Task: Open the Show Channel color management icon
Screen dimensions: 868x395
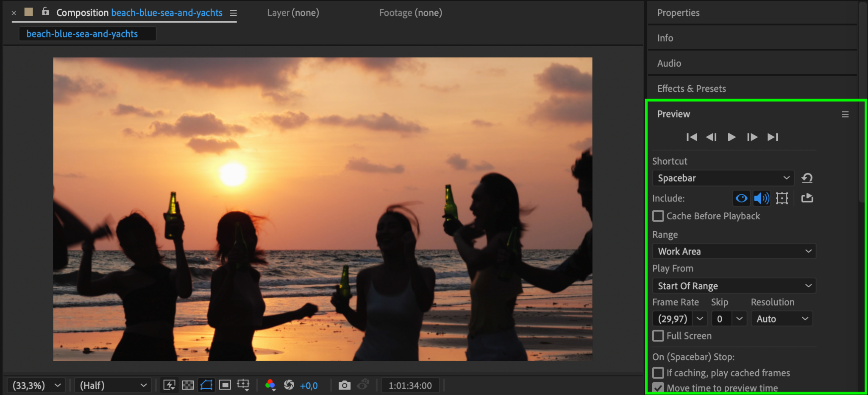Action: coord(270,385)
